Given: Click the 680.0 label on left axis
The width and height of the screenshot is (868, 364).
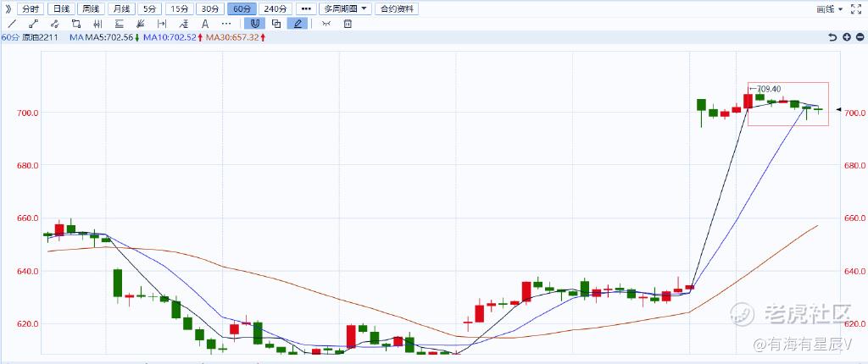Looking at the screenshot, I should pyautogui.click(x=28, y=165).
